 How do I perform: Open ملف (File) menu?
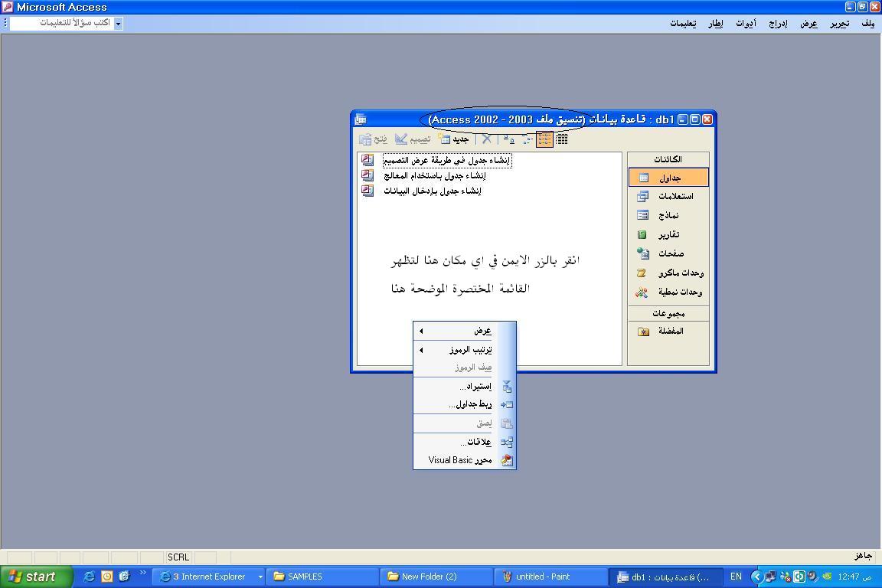click(868, 24)
